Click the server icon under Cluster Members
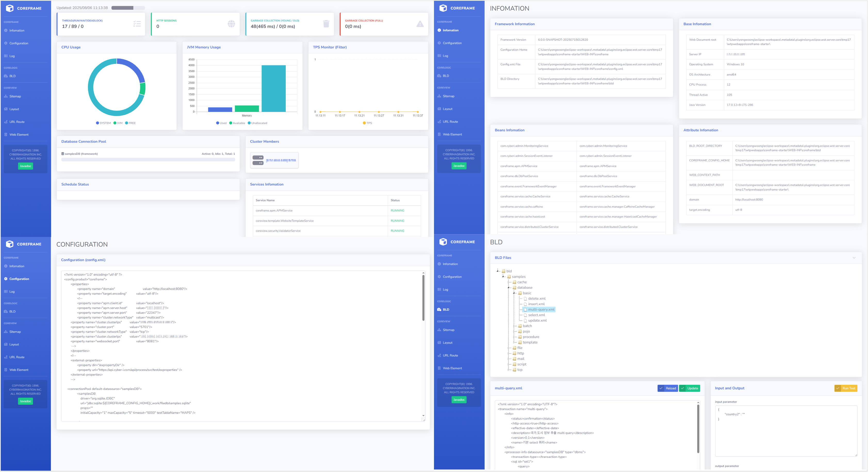The height and width of the screenshot is (472, 868). [x=258, y=160]
